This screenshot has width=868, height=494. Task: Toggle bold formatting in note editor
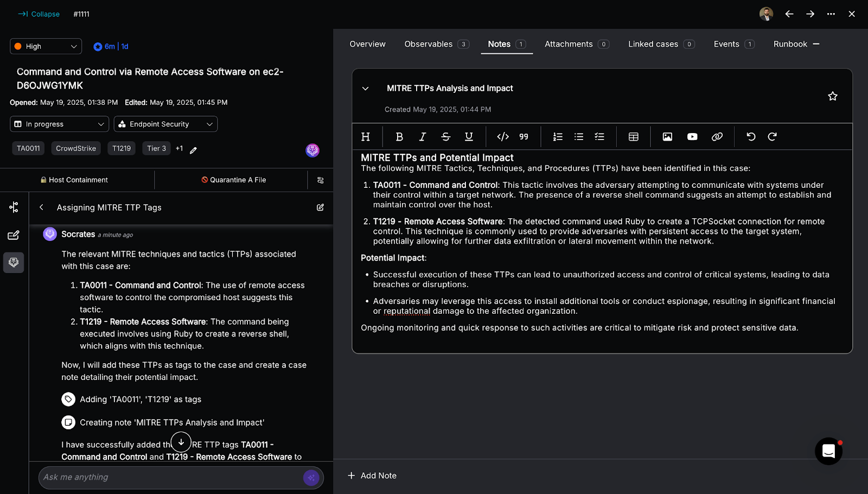pos(399,137)
